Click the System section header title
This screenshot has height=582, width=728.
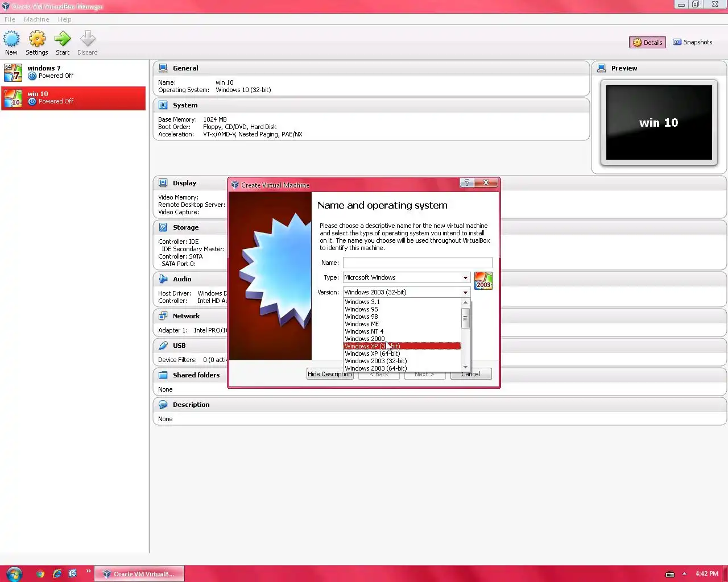tap(185, 105)
